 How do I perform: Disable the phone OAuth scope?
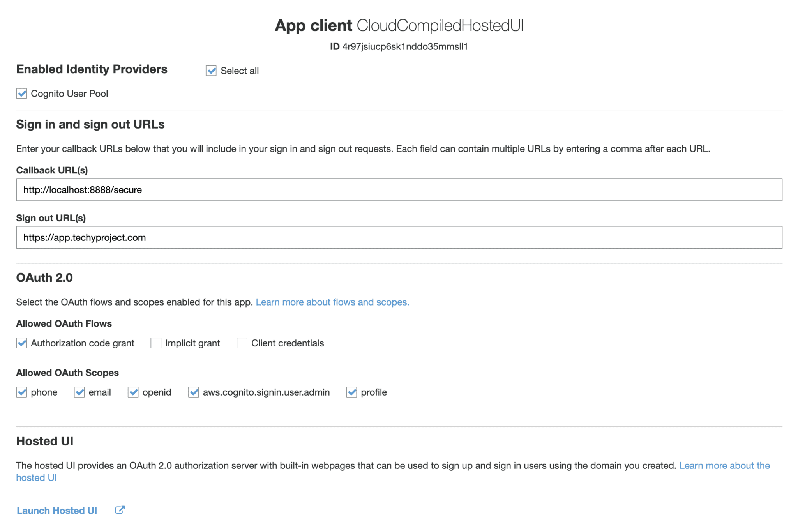click(x=21, y=392)
